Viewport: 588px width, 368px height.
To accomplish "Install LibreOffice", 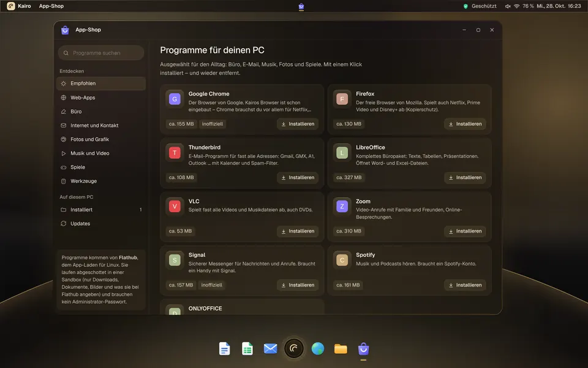I will coord(465,178).
